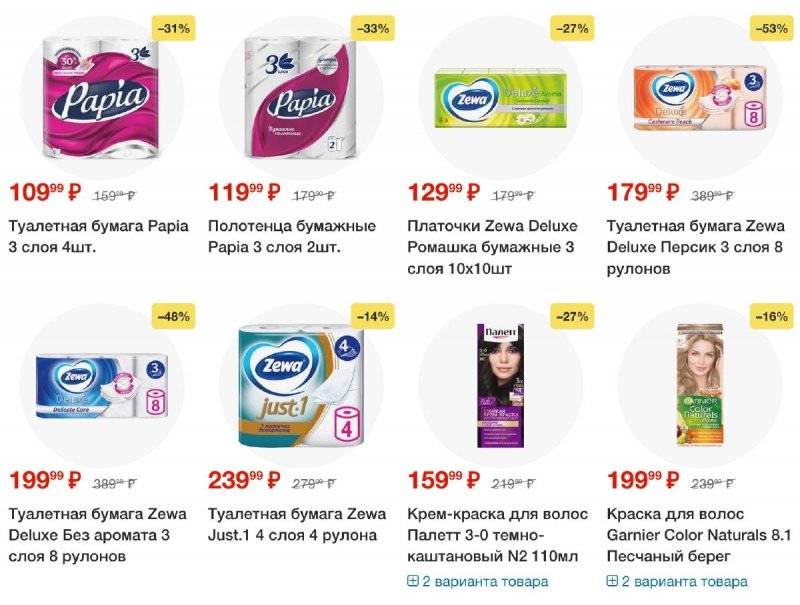Expand the plus icon under Garnier product

[x=612, y=581]
